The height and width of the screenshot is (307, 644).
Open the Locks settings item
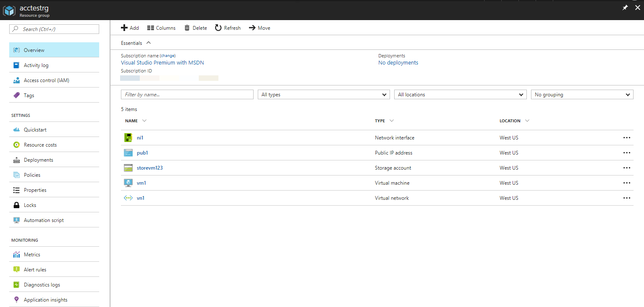tap(30, 205)
